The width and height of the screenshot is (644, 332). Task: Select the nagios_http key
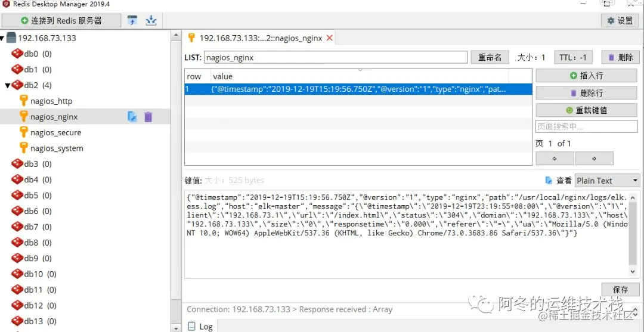51,101
